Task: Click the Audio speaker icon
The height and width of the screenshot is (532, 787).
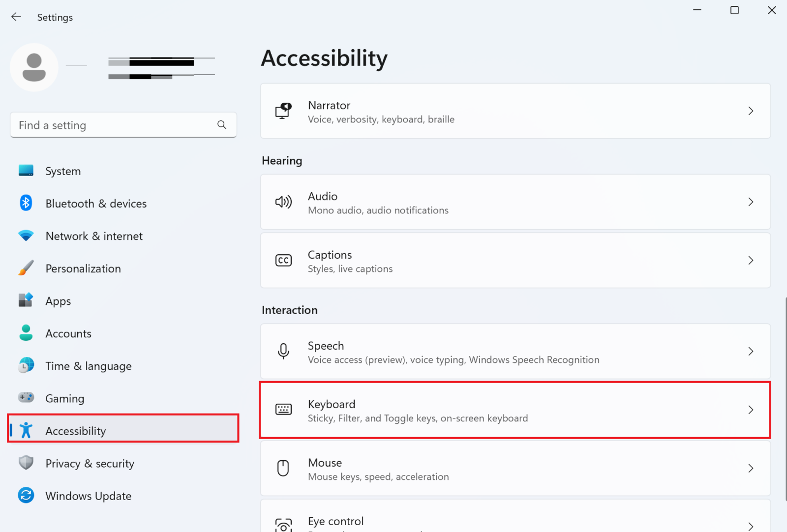Action: pos(283,202)
